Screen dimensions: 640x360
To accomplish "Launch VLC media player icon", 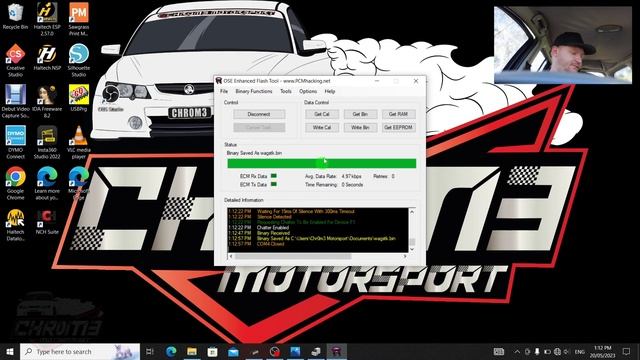I will (79, 142).
